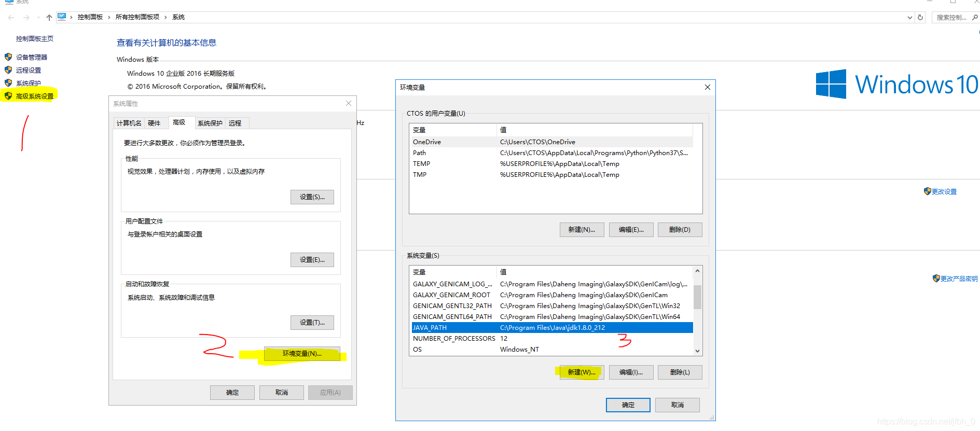Image resolution: width=980 pixels, height=431 pixels.
Task: Close the 环境变量 dialog
Action: coord(707,87)
